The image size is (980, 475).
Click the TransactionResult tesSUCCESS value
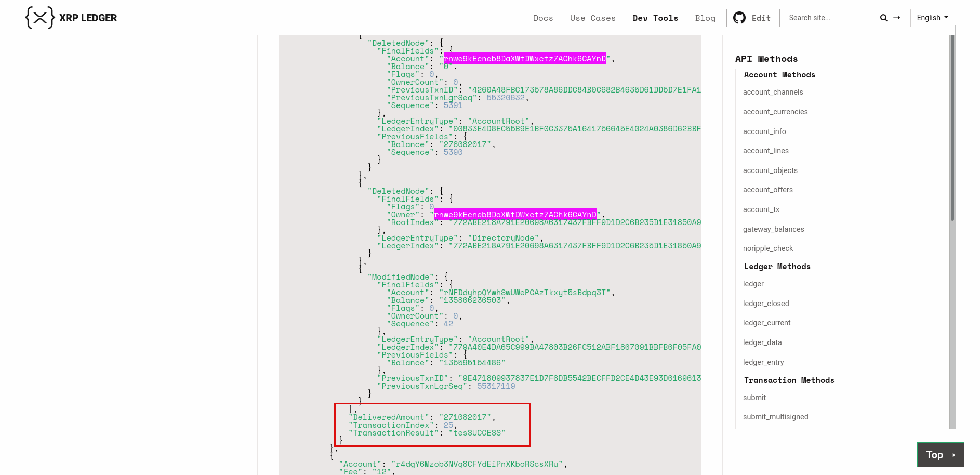(x=477, y=433)
